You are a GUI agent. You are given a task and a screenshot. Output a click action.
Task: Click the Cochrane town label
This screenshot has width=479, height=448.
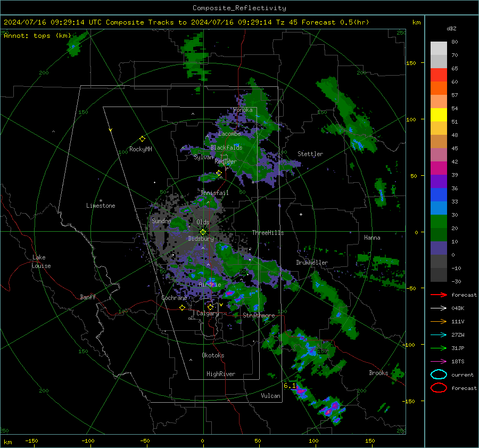coord(174,298)
